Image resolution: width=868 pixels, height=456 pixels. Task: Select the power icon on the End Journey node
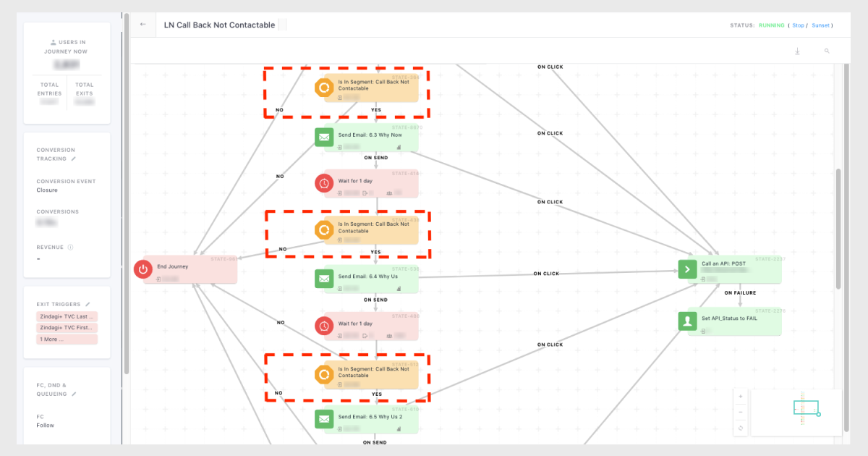tap(143, 269)
